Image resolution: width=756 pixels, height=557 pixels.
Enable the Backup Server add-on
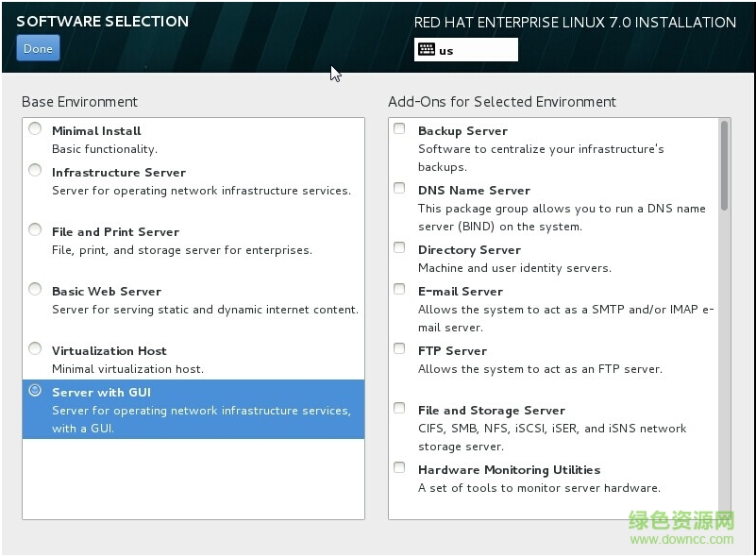(x=400, y=129)
